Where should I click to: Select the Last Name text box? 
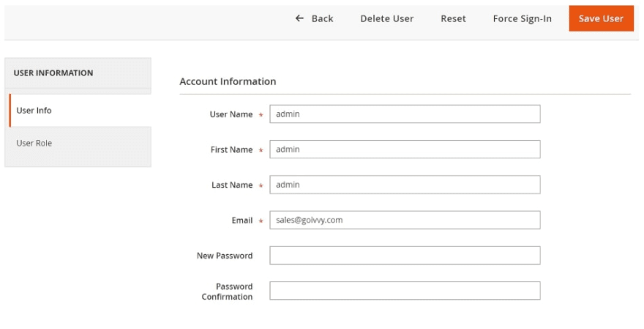pos(405,185)
